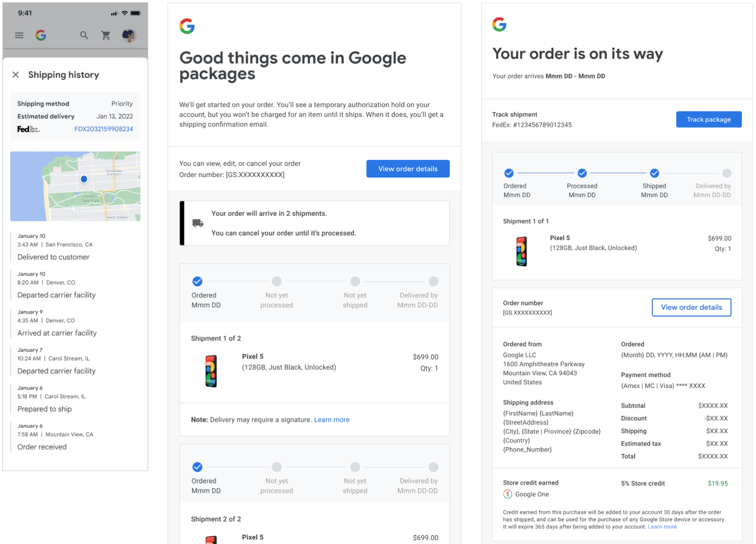Click Google logo above 'Good things come' heading

(x=187, y=26)
